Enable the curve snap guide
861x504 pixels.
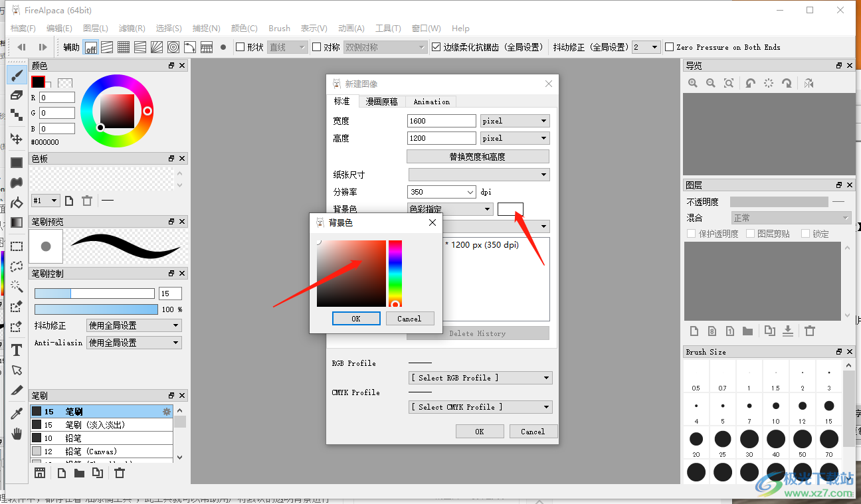(x=190, y=47)
